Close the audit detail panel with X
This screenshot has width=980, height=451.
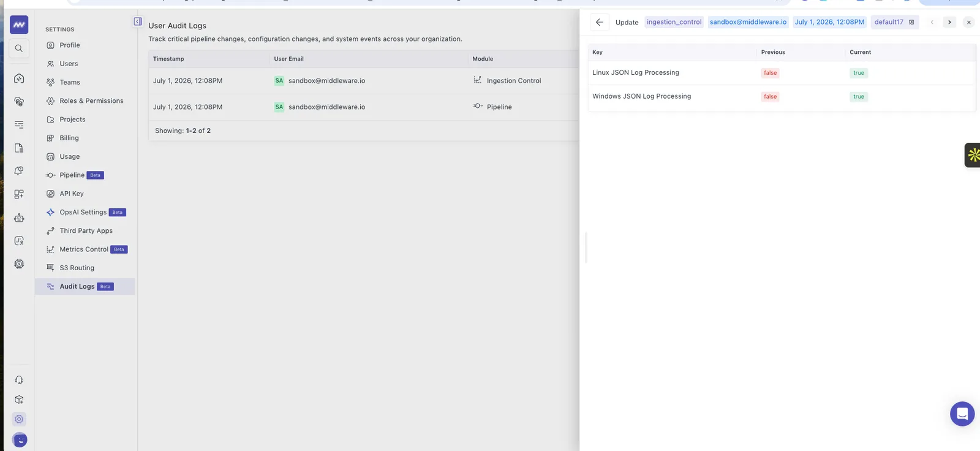[x=968, y=22]
